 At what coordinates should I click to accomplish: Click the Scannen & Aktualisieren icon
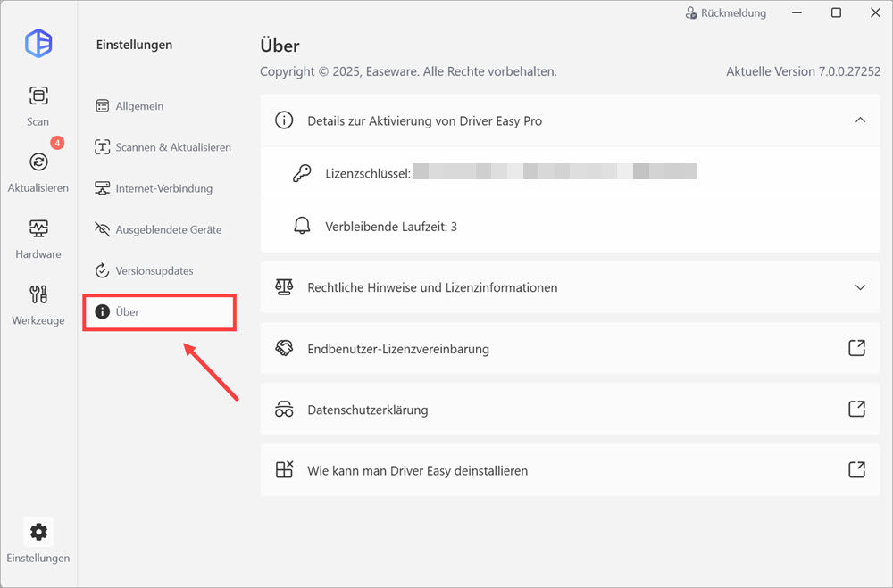coord(103,147)
